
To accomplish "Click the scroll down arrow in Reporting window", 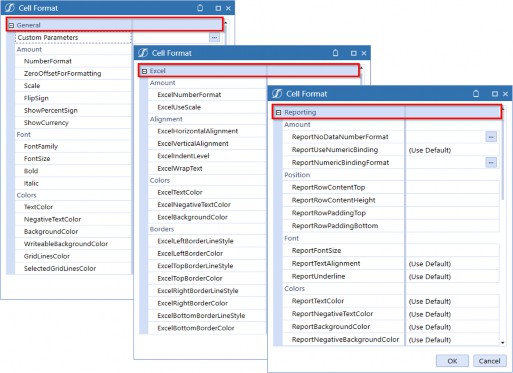I will tap(502, 343).
